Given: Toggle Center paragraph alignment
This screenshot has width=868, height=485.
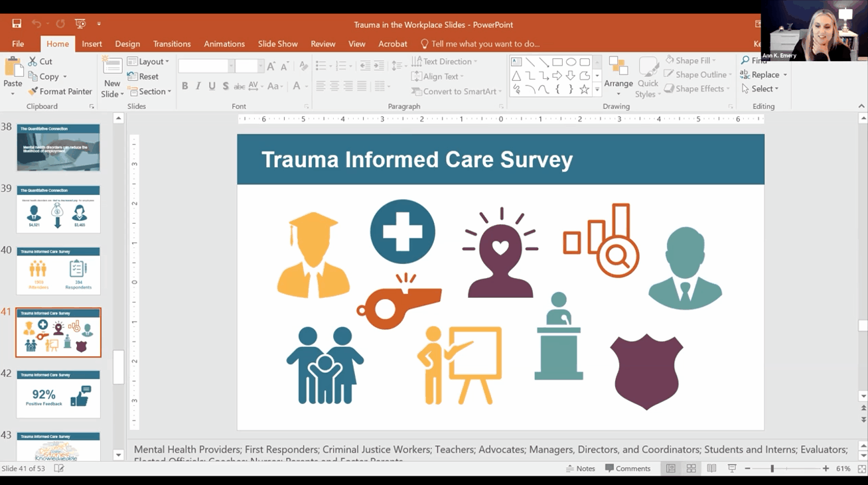Looking at the screenshot, I should 334,86.
